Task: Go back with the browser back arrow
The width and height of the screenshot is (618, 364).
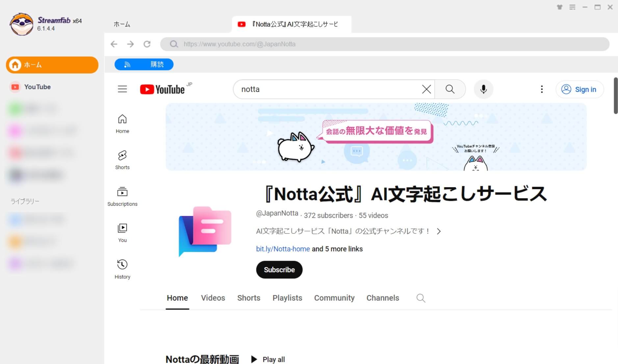Action: point(114,44)
